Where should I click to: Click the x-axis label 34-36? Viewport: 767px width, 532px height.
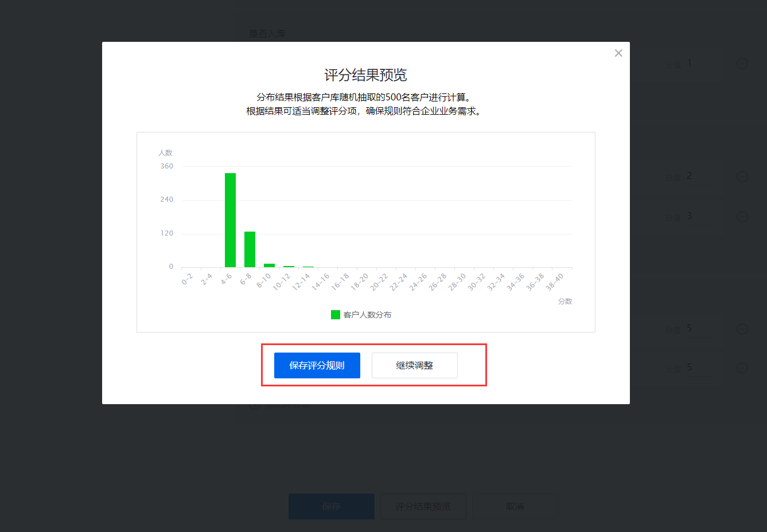click(x=516, y=281)
